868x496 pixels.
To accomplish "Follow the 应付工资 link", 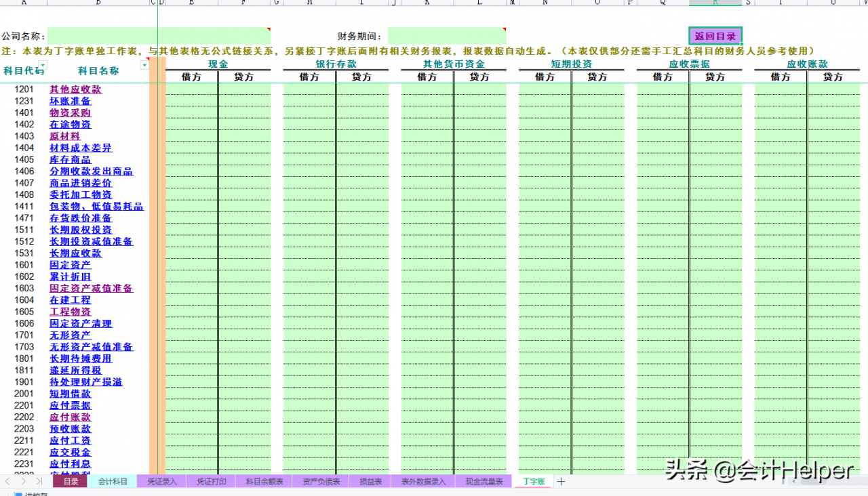I will click(70, 441).
